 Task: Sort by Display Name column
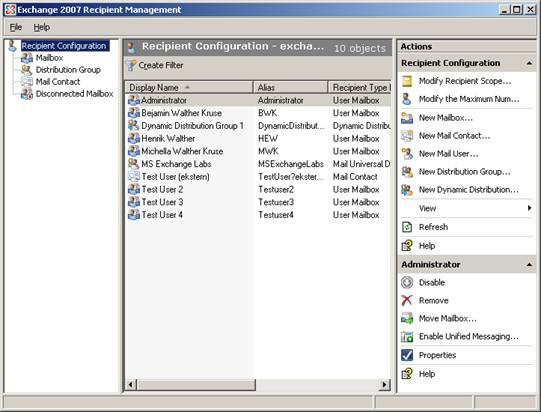[189, 88]
